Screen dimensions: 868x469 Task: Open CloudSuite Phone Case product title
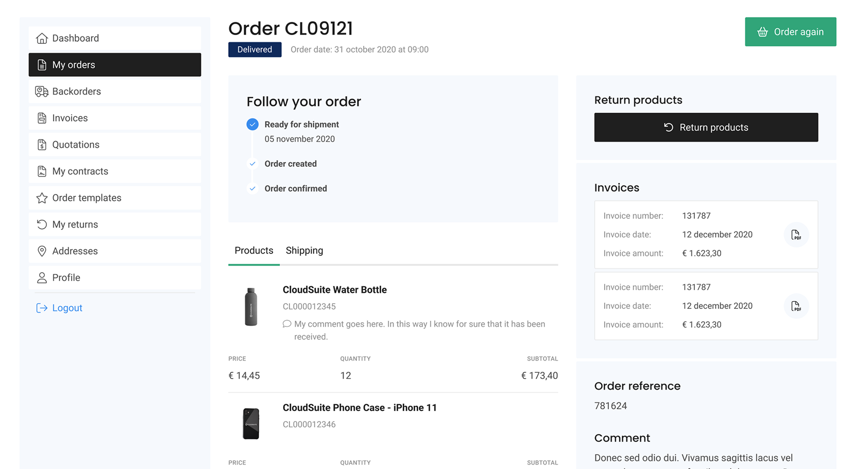pos(360,408)
